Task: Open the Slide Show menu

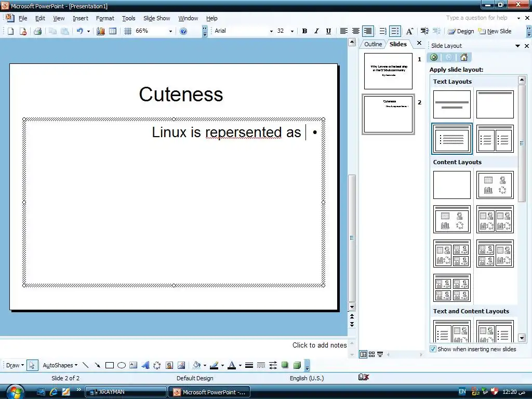Action: pyautogui.click(x=156, y=18)
